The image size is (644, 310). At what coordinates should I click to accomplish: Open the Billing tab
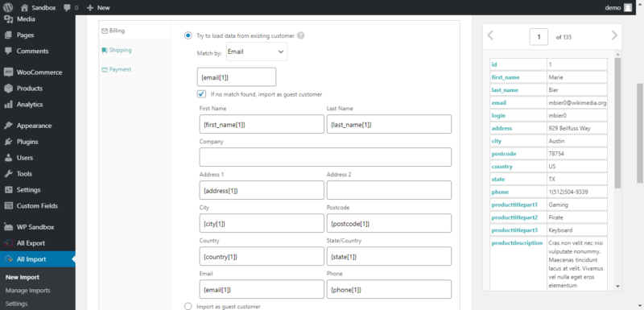click(x=134, y=31)
